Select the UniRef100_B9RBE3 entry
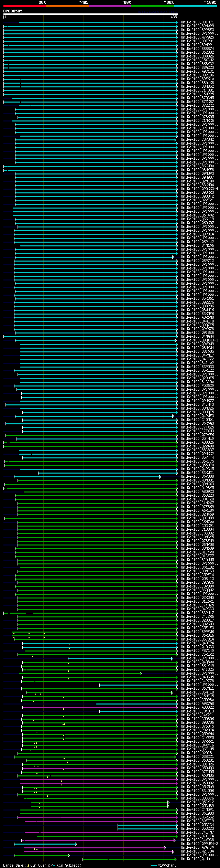Image resolution: width=220 pixels, height=868 pixels. 197,30
